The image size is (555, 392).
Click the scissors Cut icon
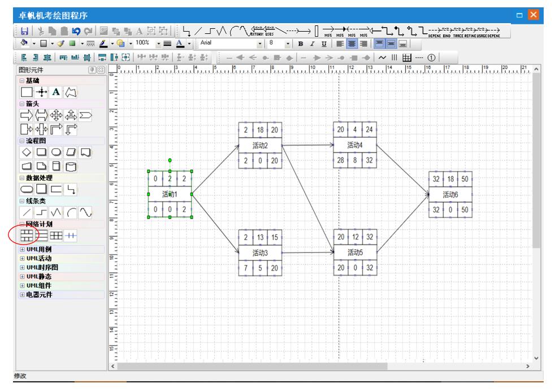point(41,31)
